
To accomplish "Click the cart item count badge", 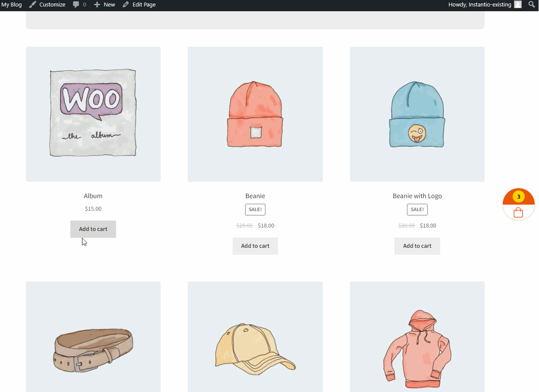I will (x=519, y=196).
